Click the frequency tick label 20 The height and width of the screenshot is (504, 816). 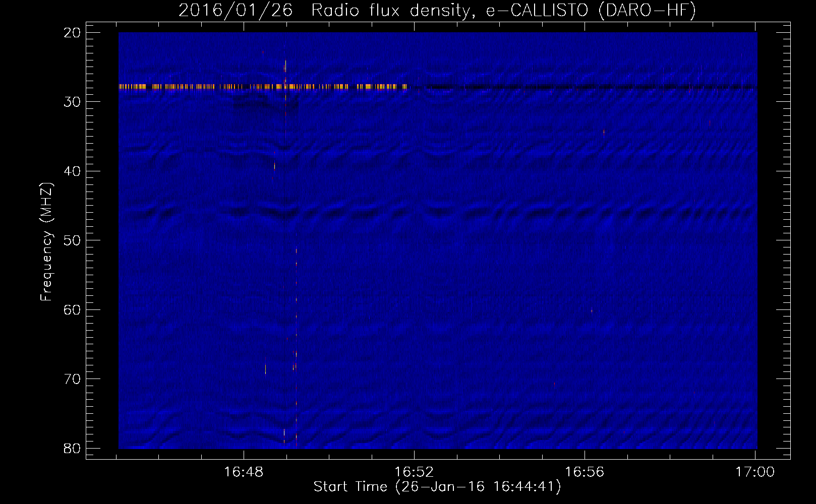pos(73,33)
